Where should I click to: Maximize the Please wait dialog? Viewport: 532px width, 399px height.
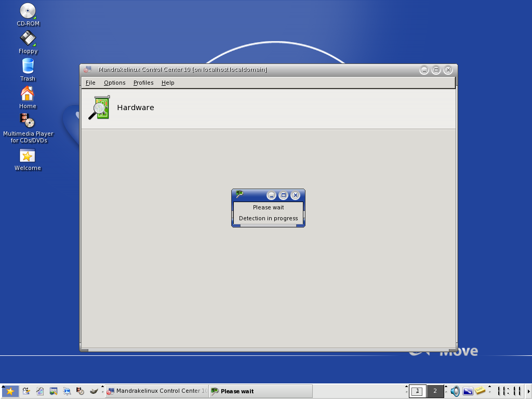click(284, 195)
